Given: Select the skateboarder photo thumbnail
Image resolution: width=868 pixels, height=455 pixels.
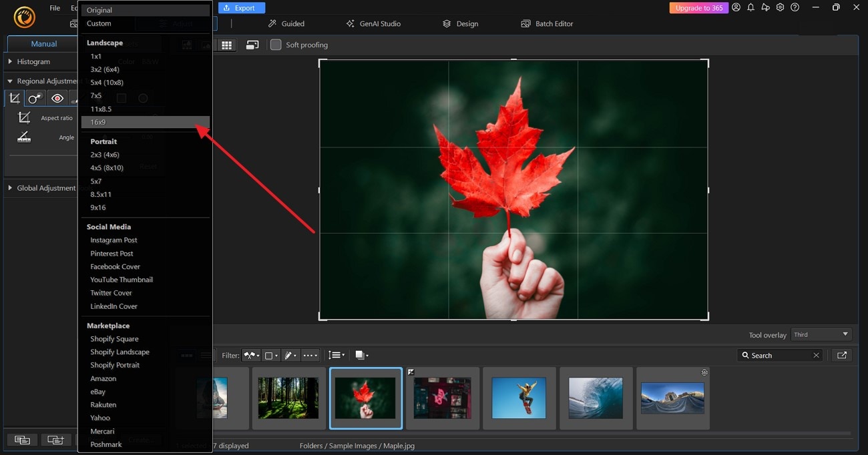Looking at the screenshot, I should tap(519, 398).
